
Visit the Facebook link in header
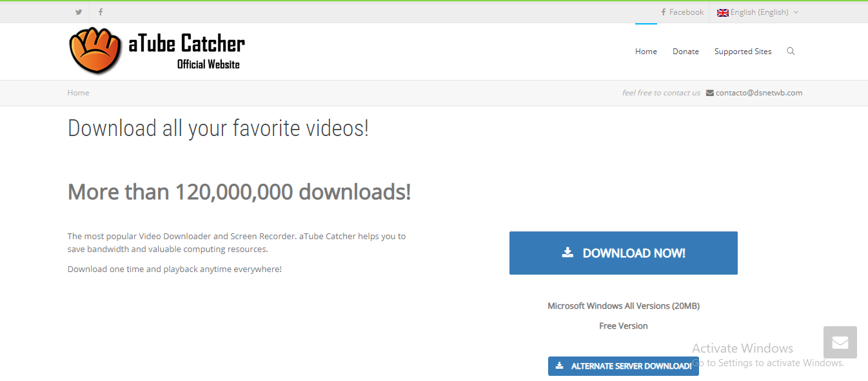pyautogui.click(x=682, y=12)
